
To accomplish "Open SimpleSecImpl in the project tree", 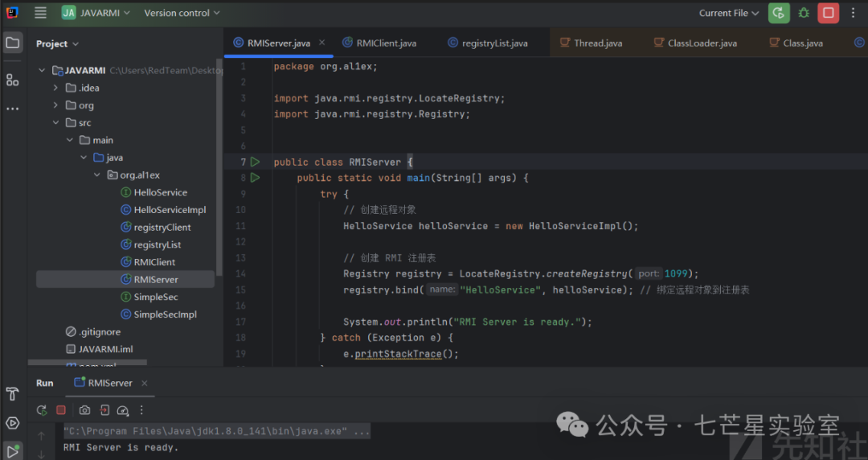I will [x=158, y=314].
